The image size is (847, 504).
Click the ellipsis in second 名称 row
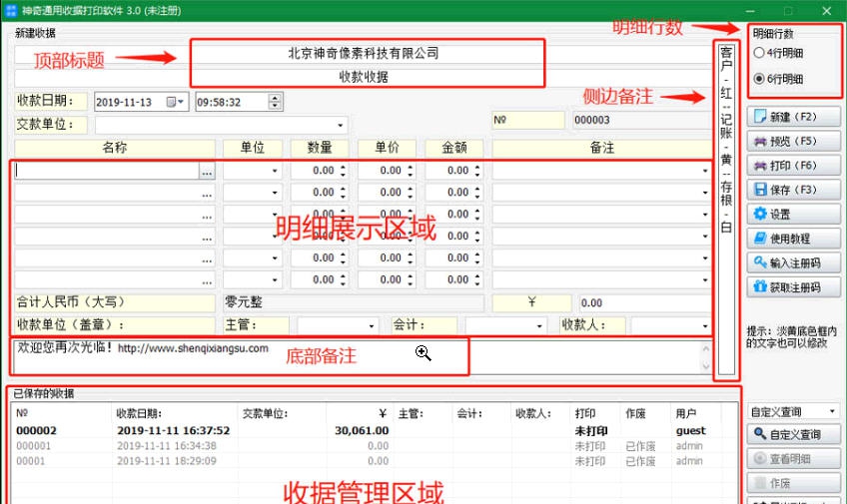tap(207, 194)
